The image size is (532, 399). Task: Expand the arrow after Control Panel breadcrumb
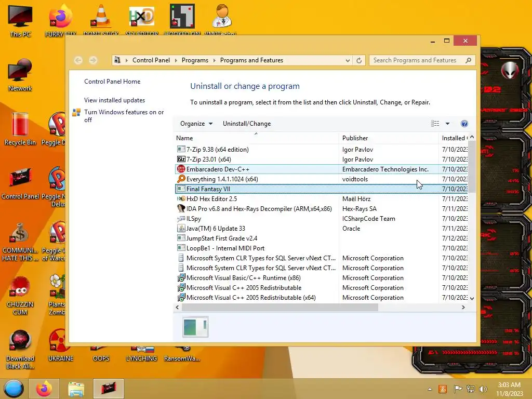pyautogui.click(x=176, y=60)
